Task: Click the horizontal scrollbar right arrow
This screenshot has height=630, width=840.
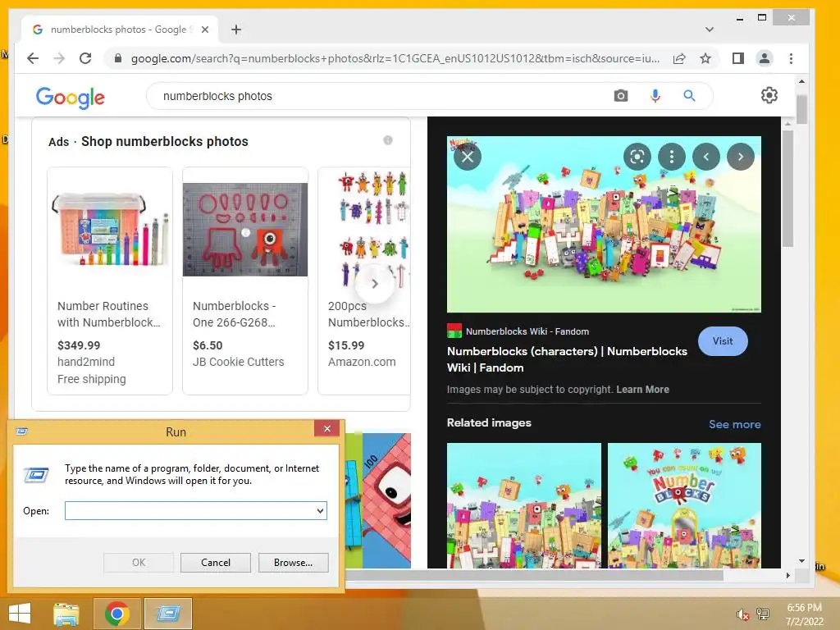Action: (x=787, y=575)
